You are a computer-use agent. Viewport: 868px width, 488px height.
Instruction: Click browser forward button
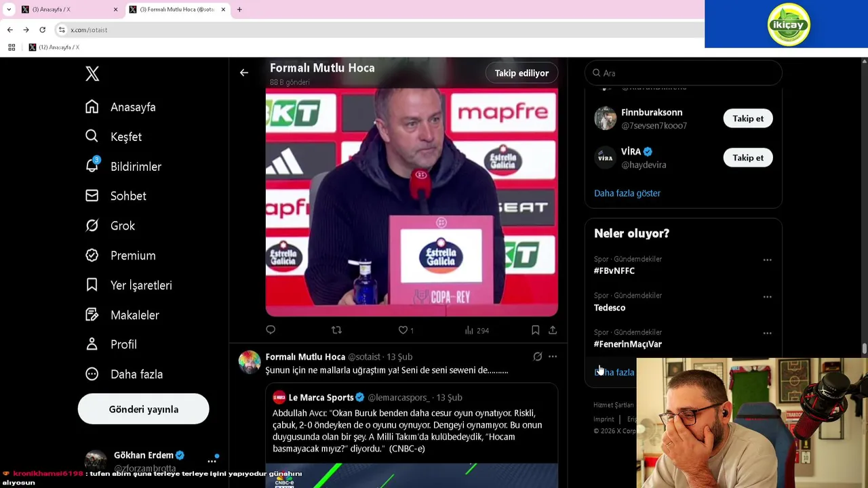point(26,30)
